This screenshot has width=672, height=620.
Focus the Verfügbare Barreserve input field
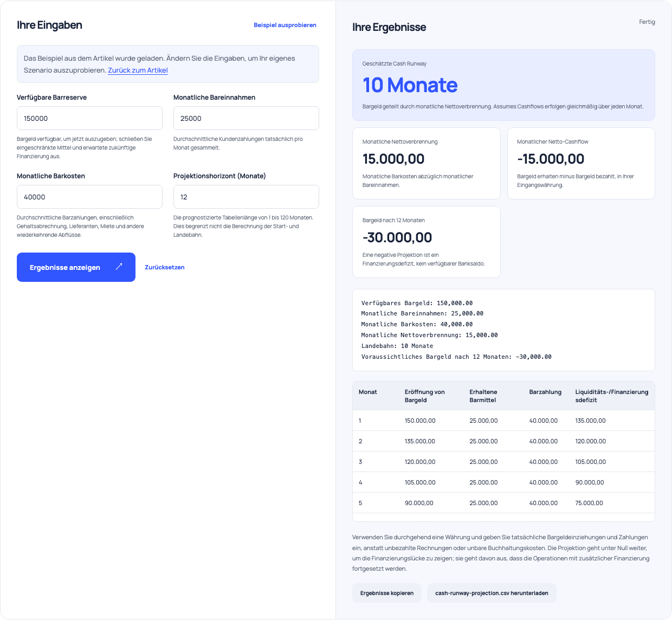(x=89, y=118)
